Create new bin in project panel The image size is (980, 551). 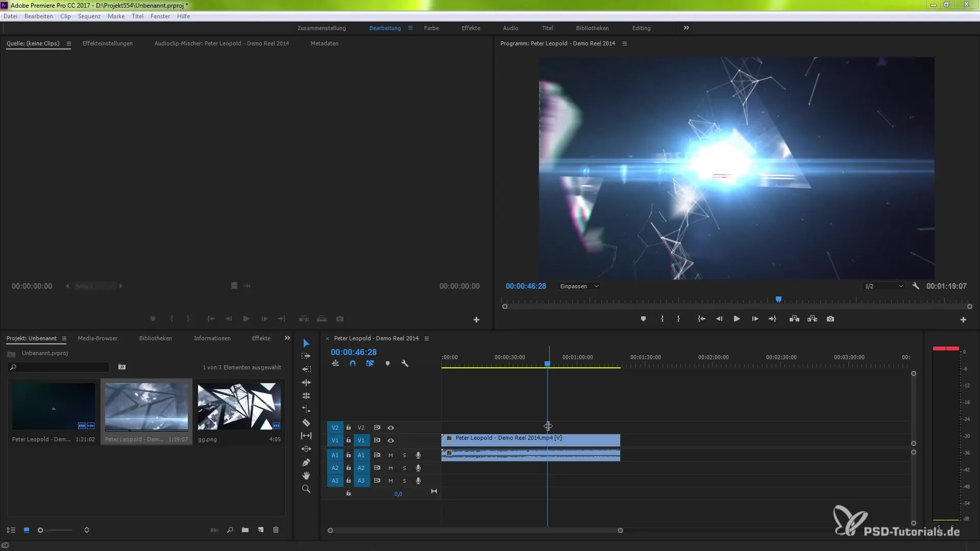(x=245, y=530)
